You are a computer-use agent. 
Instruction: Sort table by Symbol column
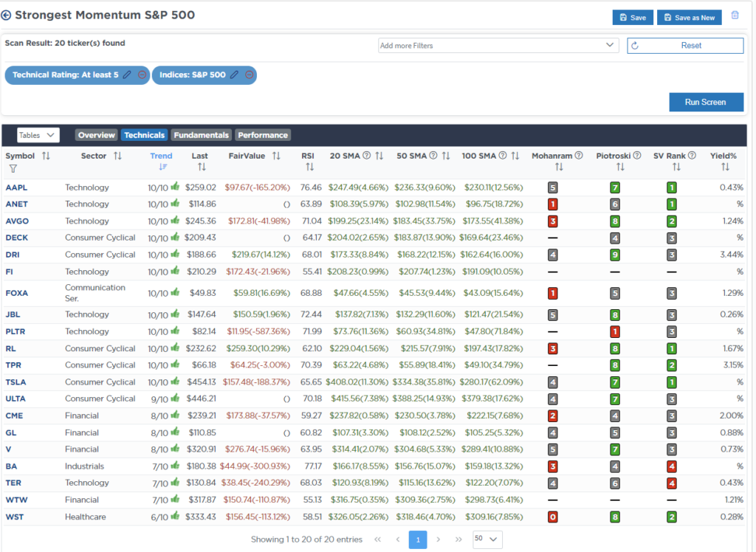[46, 156]
